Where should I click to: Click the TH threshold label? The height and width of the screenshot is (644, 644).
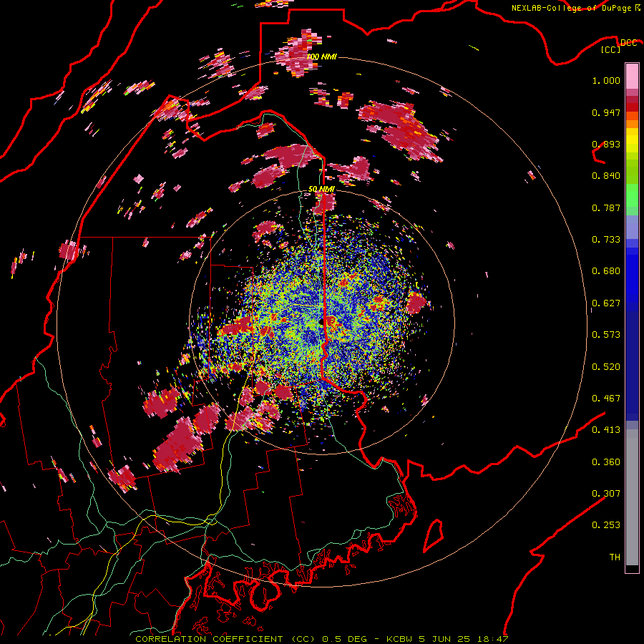615,557
